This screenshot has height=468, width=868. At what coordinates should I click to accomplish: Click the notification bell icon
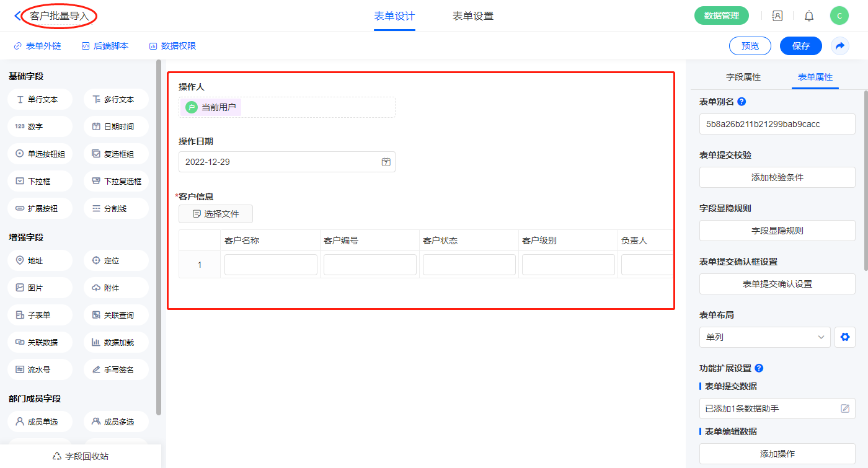tap(809, 16)
